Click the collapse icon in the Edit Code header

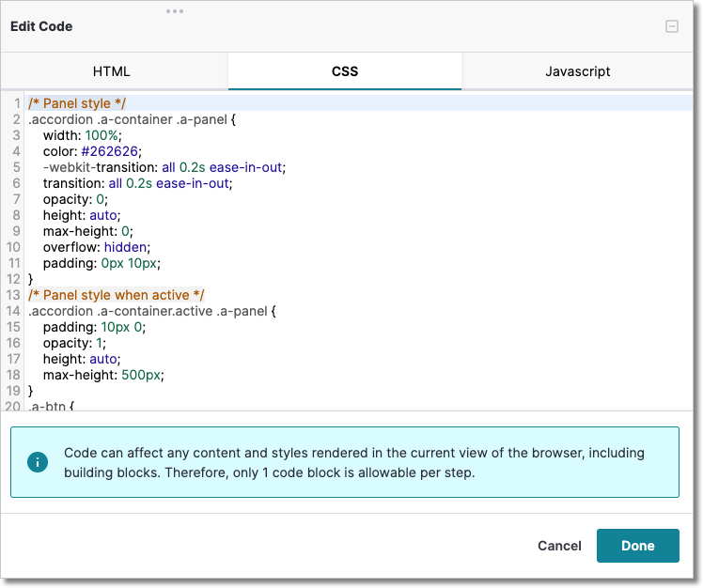click(x=672, y=27)
